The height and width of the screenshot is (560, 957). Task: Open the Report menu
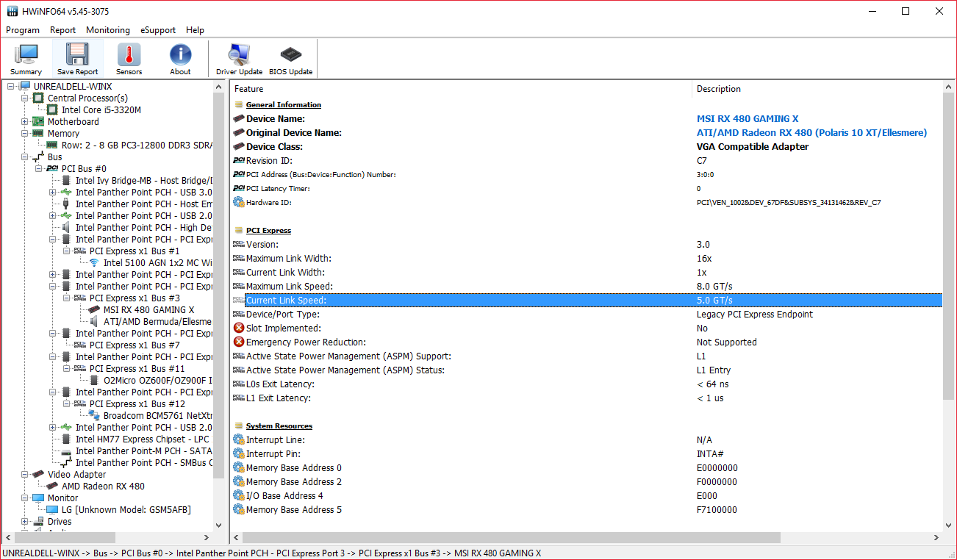pyautogui.click(x=62, y=30)
